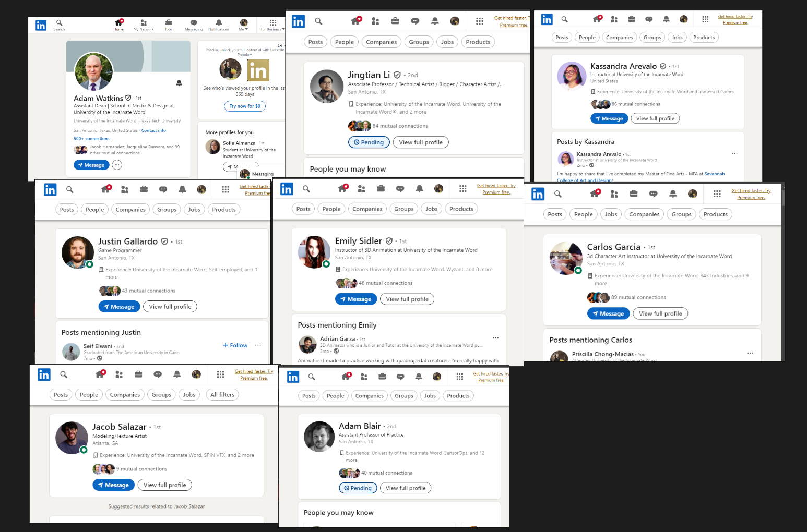Click profile avatar icon in Emily Sidler window navbar
Screen dimensions: 807x532
coord(438,188)
